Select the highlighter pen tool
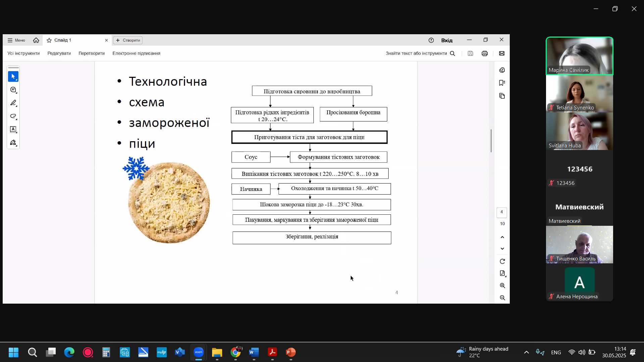 tap(13, 103)
